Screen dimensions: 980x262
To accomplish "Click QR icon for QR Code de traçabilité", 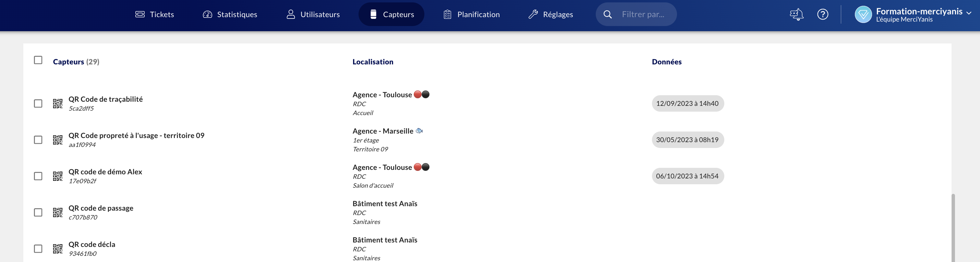I will [x=58, y=103].
